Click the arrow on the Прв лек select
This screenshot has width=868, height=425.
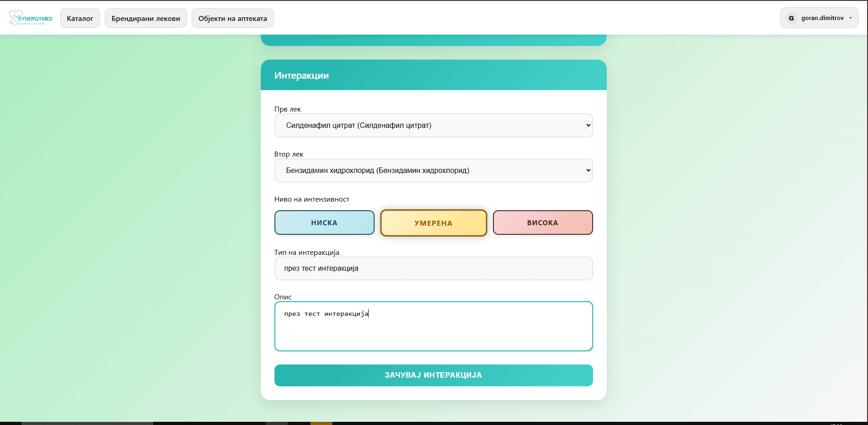(588, 126)
